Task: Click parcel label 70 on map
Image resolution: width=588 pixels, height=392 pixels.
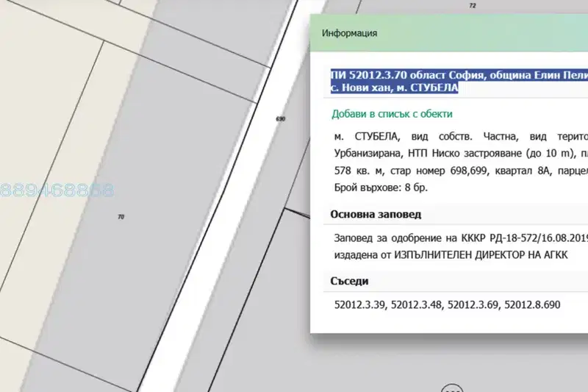Action: 121,217
